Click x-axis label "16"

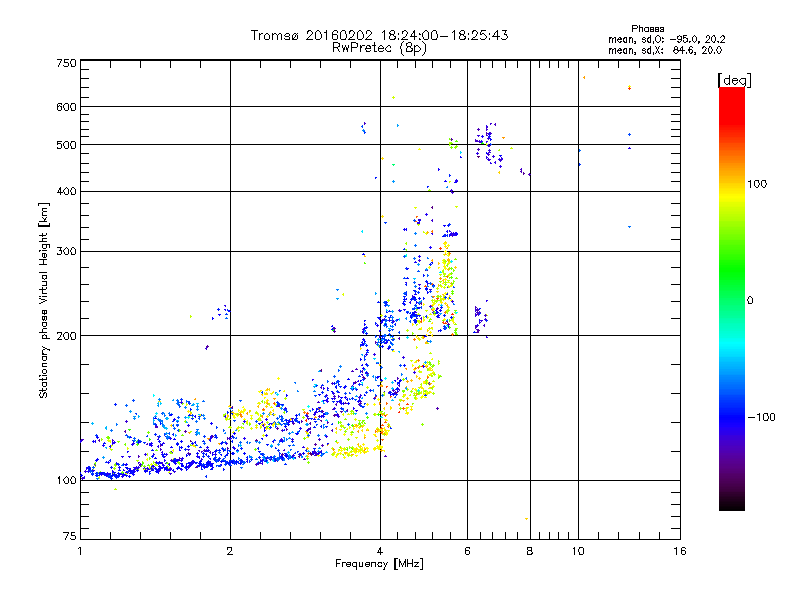tap(680, 551)
